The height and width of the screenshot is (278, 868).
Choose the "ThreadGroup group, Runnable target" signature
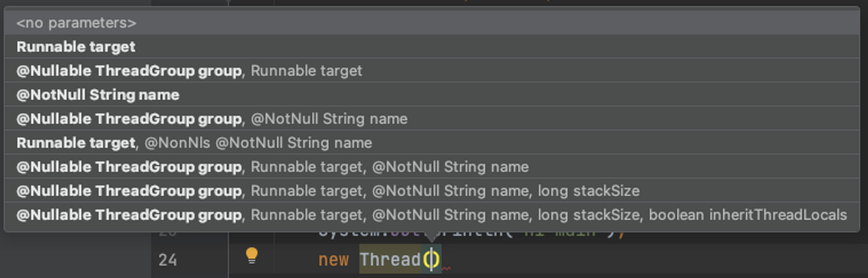[432, 71]
